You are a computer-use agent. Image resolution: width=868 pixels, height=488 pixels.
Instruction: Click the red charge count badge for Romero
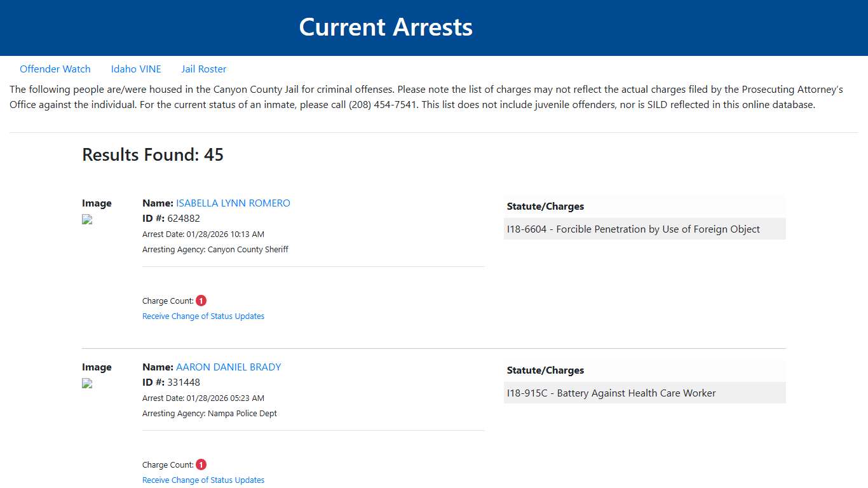[x=201, y=300]
